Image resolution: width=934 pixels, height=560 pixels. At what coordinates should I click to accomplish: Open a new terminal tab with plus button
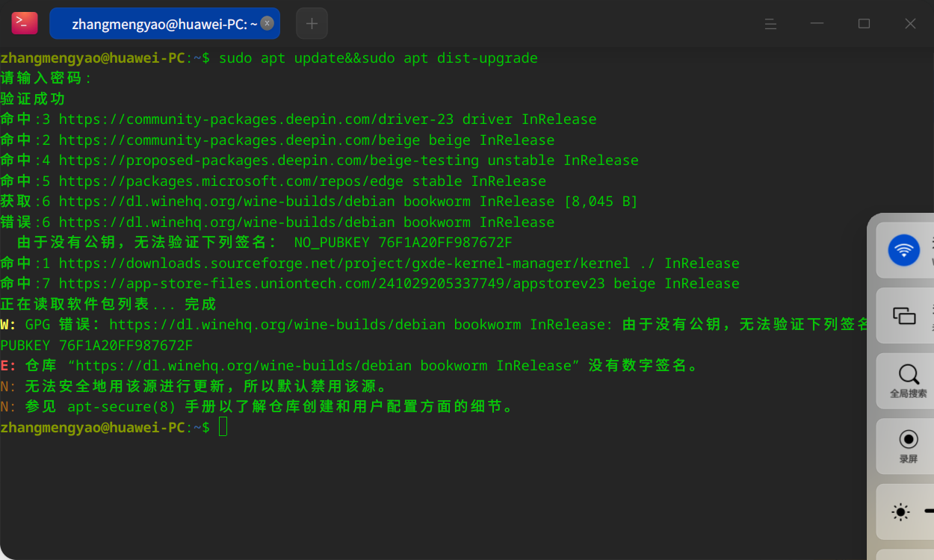coord(312,23)
